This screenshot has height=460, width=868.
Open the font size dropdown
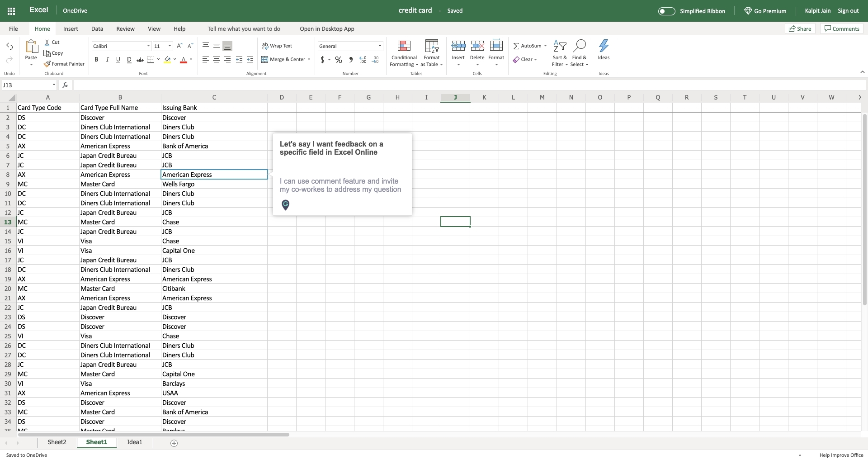tap(163, 46)
